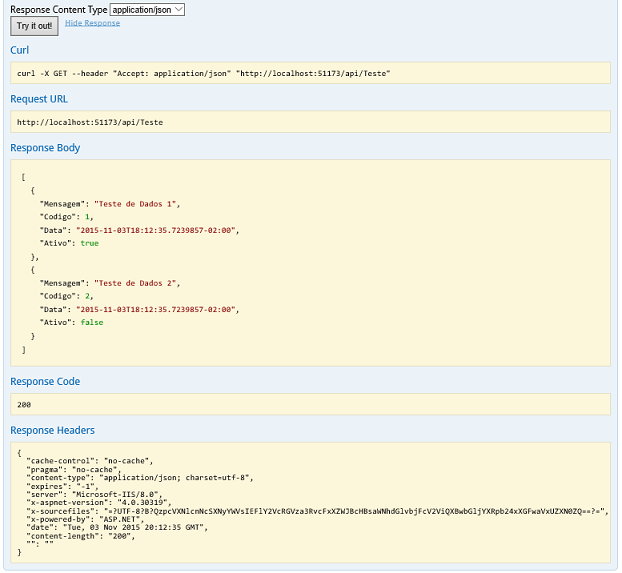Click the Curl section heading

[x=20, y=50]
